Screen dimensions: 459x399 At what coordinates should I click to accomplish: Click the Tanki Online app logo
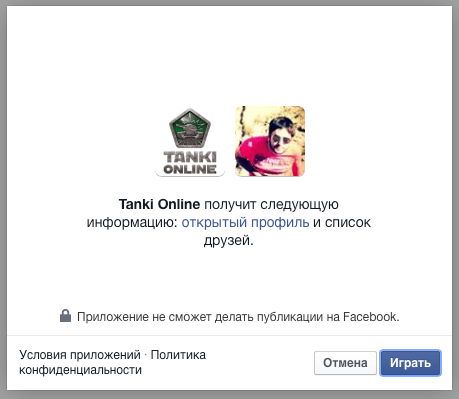(x=190, y=141)
